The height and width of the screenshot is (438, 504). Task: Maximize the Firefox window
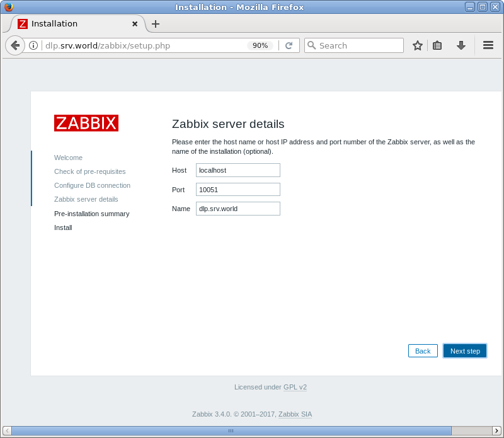(482, 7)
